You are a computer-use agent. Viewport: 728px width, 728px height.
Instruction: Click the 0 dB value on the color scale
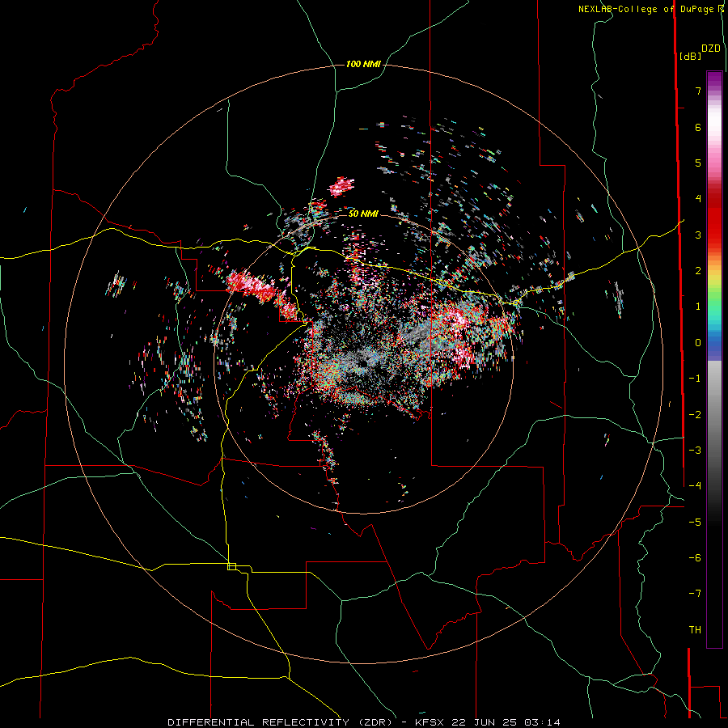698,343
